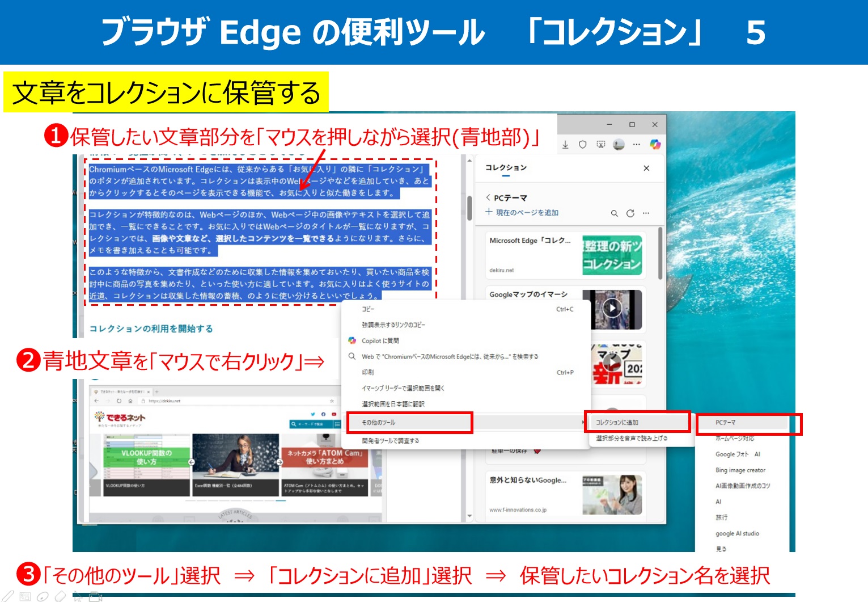
Task: Open the user profile avatar
Action: pos(619,145)
